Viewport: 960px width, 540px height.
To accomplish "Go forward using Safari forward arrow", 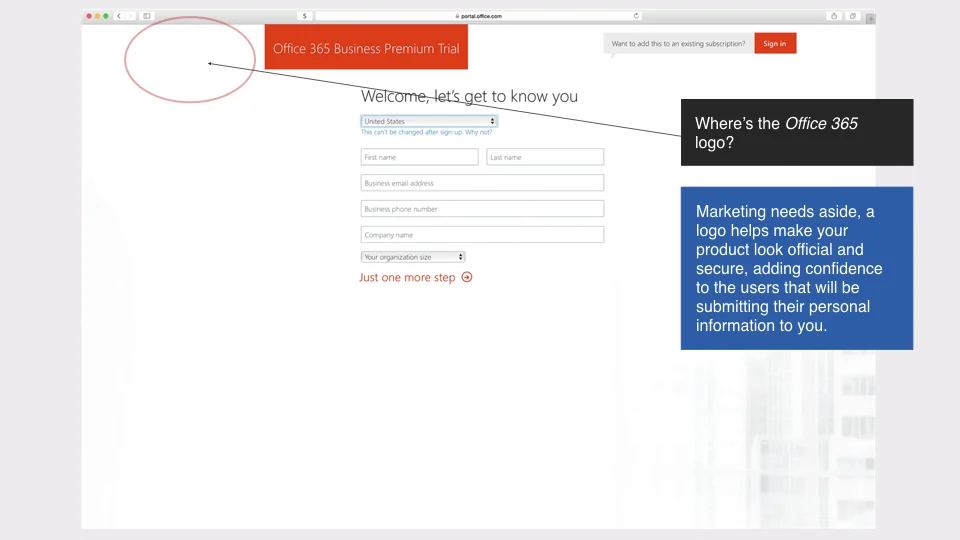I will 130,16.
